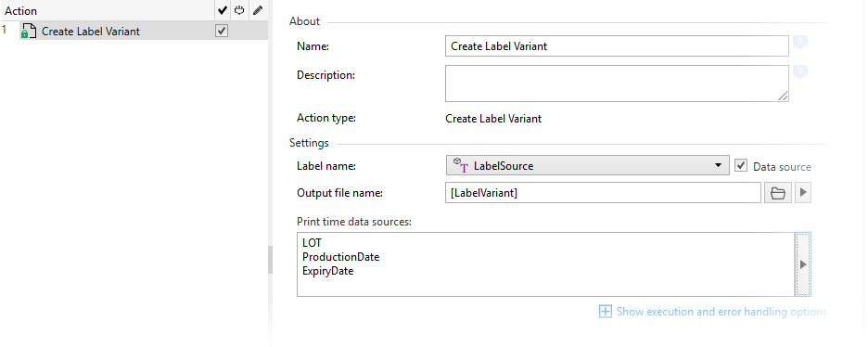Click the condition column header icon

tap(239, 10)
